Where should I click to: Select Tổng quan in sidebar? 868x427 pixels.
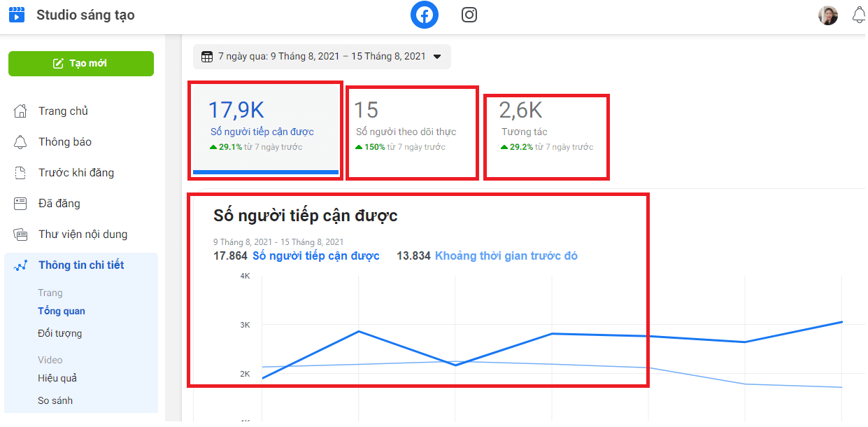click(x=62, y=311)
